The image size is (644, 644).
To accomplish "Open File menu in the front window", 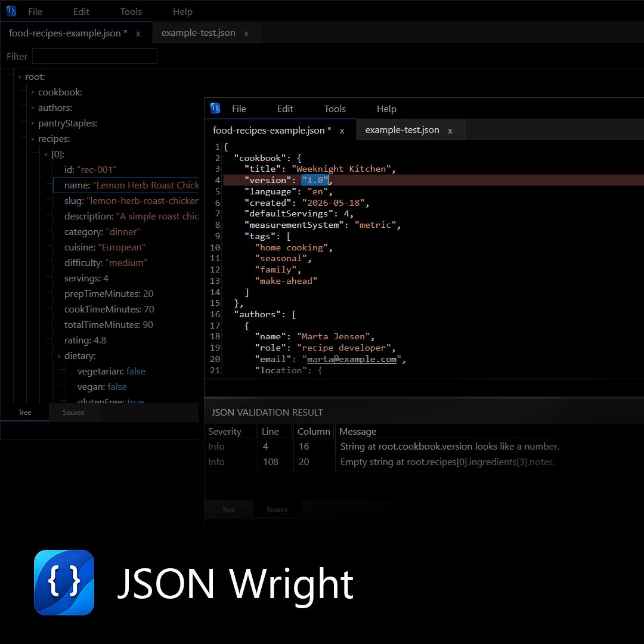I will (239, 109).
